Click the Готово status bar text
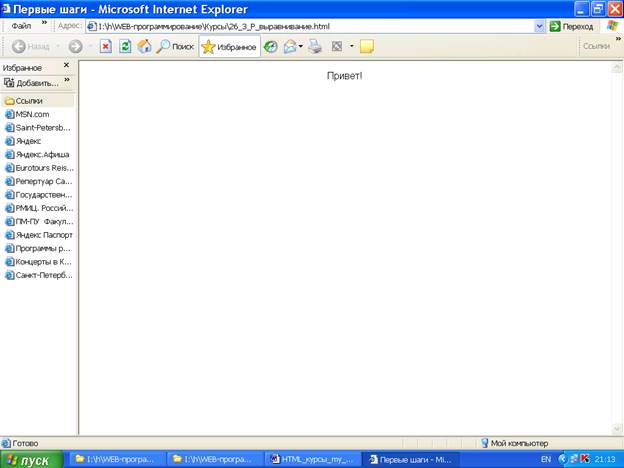This screenshot has height=468, width=624. pos(25,443)
